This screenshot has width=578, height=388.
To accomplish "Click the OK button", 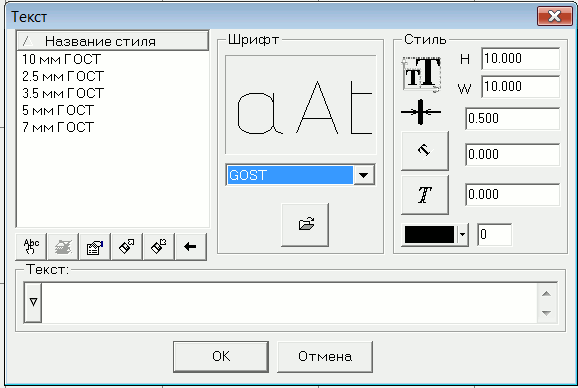I will pos(221,356).
